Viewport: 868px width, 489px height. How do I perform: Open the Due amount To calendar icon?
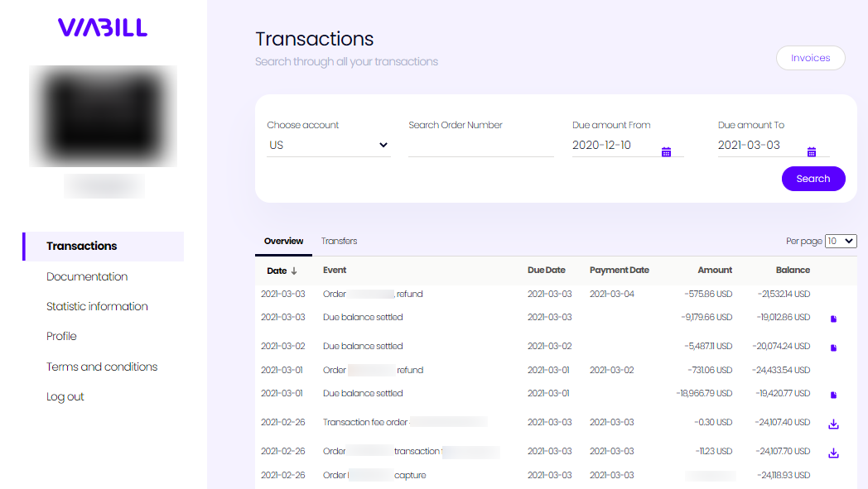[x=812, y=152]
